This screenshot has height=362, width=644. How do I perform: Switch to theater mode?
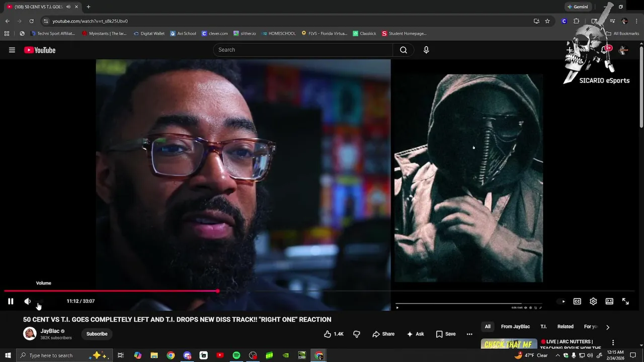pyautogui.click(x=609, y=301)
